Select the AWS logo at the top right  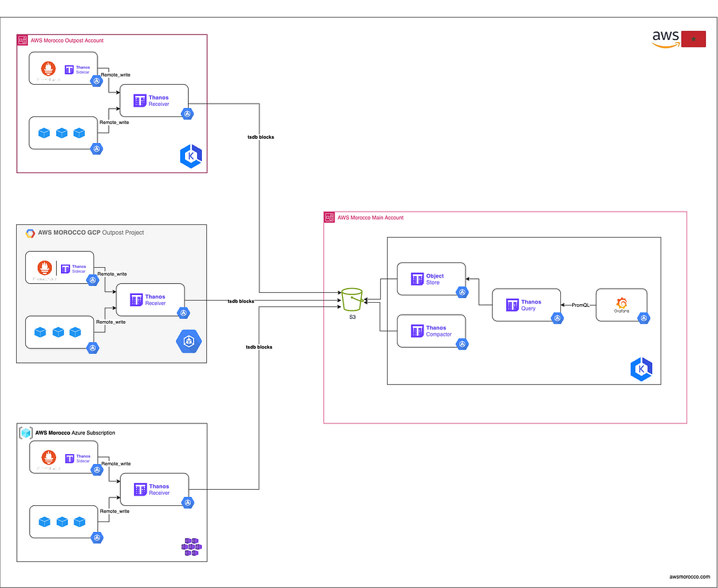pos(665,39)
